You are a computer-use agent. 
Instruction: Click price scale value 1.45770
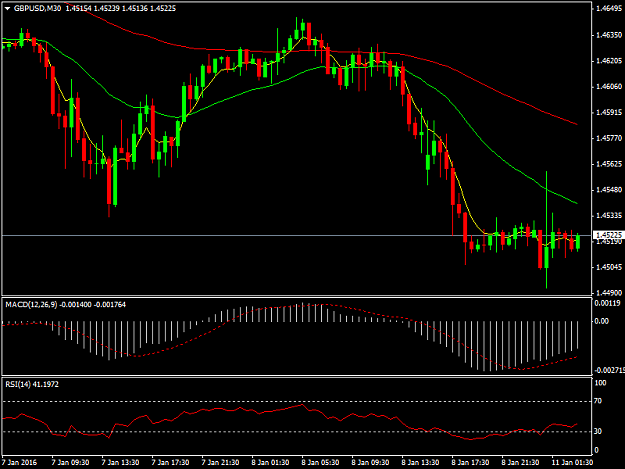point(608,138)
